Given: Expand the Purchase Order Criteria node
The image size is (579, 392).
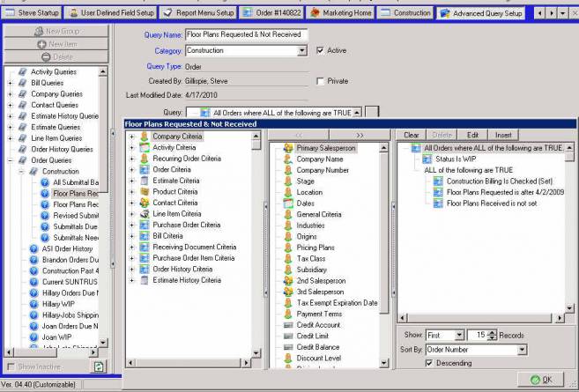Looking at the screenshot, I should pyautogui.click(x=132, y=226).
